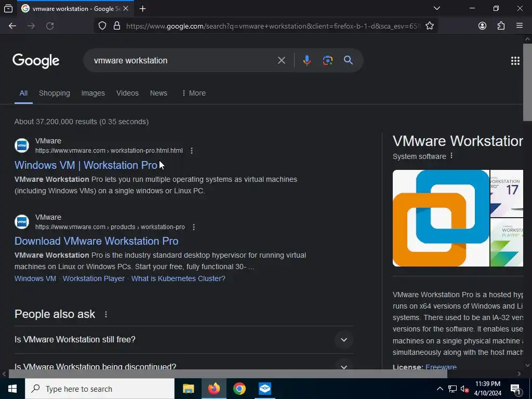
Task: Open the Firefox account icon
Action: click(482, 26)
